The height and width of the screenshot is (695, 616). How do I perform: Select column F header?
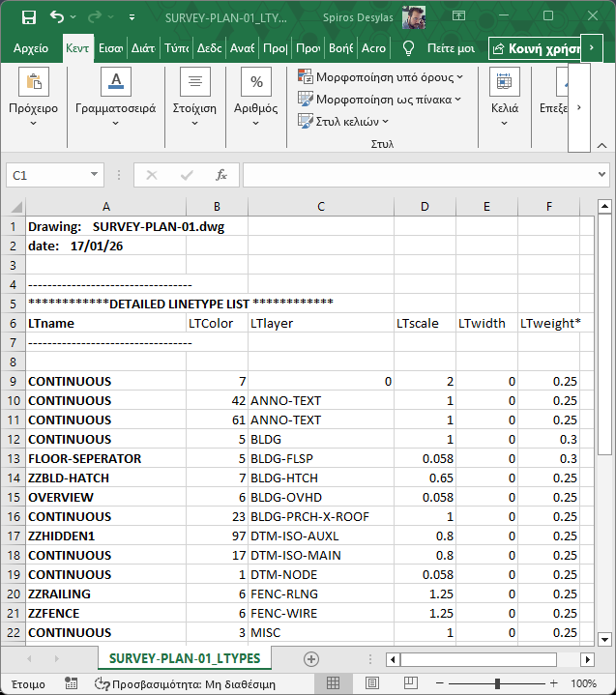[x=549, y=207]
